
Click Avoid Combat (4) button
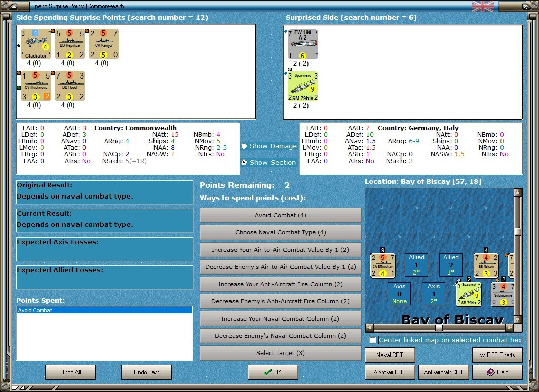281,215
